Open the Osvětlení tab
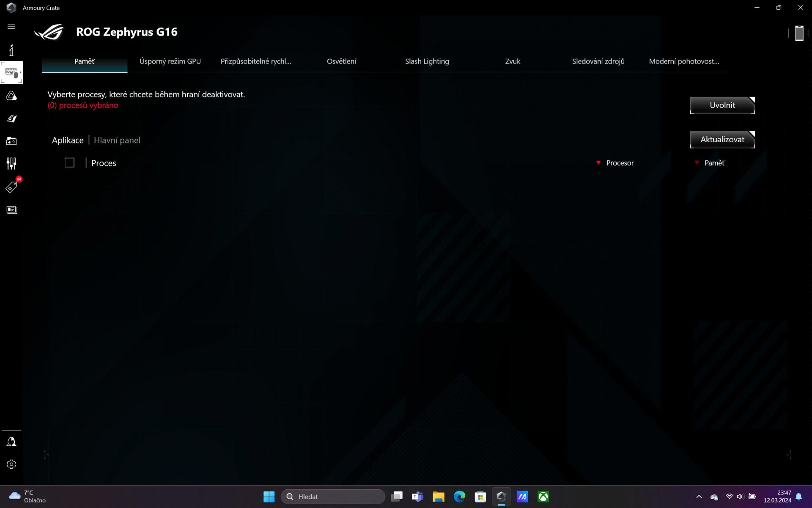The height and width of the screenshot is (508, 812). (x=341, y=61)
